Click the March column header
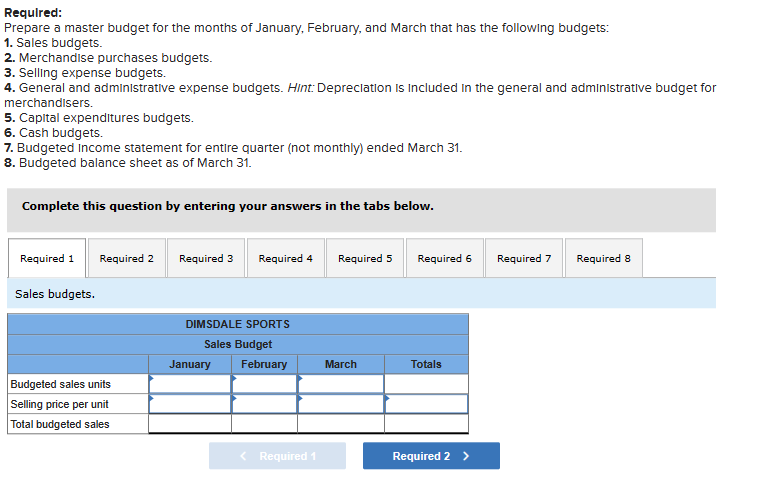Viewport: 774px width, 479px height. 341,364
